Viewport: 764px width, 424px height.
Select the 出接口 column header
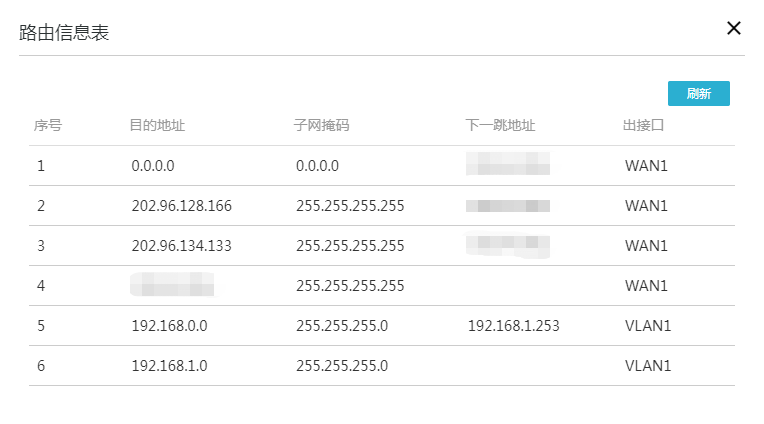pyautogui.click(x=644, y=126)
